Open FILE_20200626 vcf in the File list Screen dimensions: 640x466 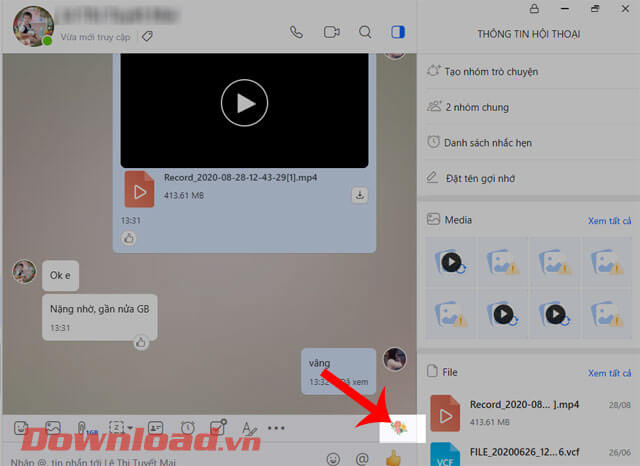click(528, 453)
